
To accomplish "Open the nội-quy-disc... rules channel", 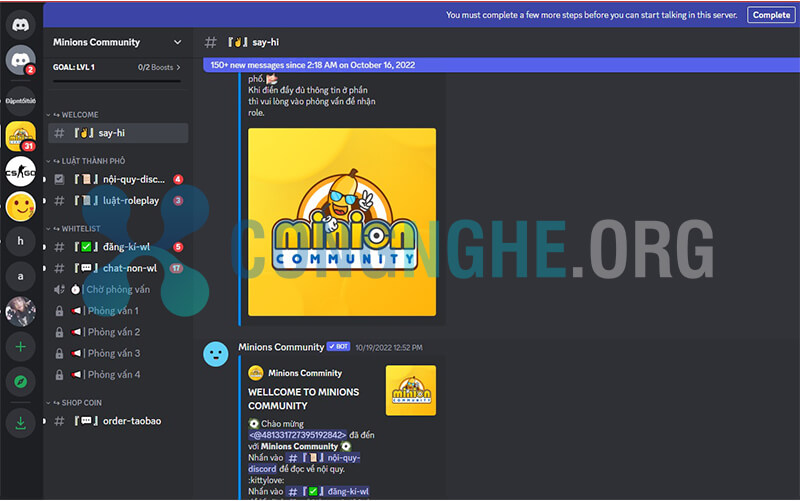I will [x=118, y=179].
